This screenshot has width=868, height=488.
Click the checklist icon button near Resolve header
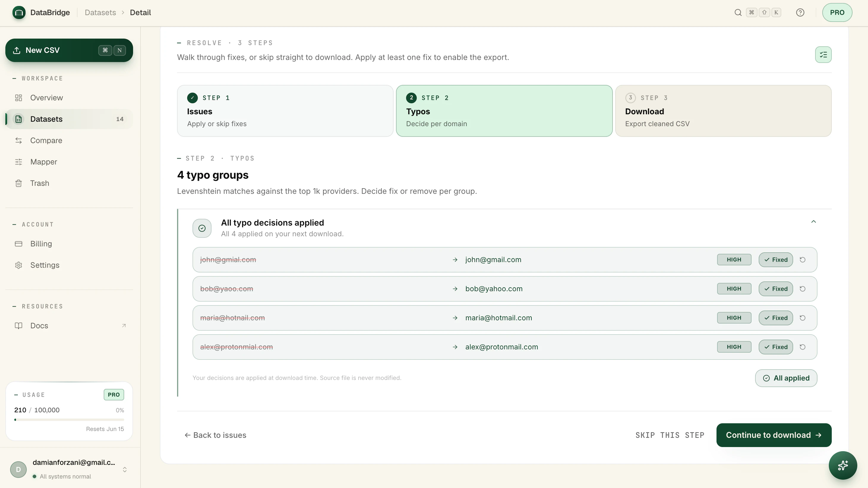click(823, 55)
